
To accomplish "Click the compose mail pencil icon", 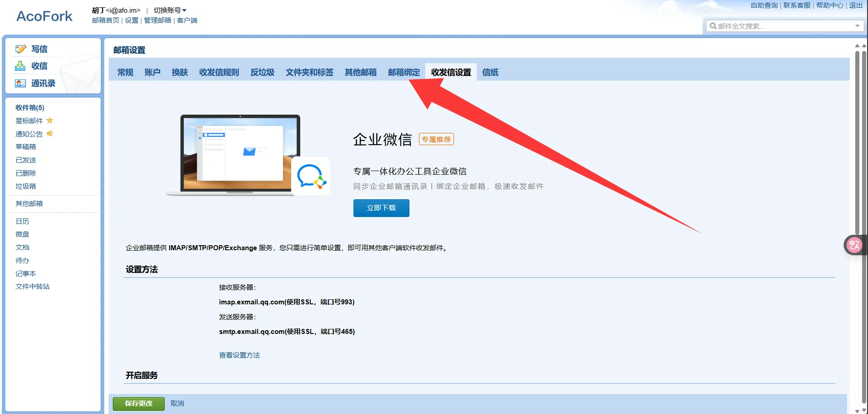I will (20, 49).
